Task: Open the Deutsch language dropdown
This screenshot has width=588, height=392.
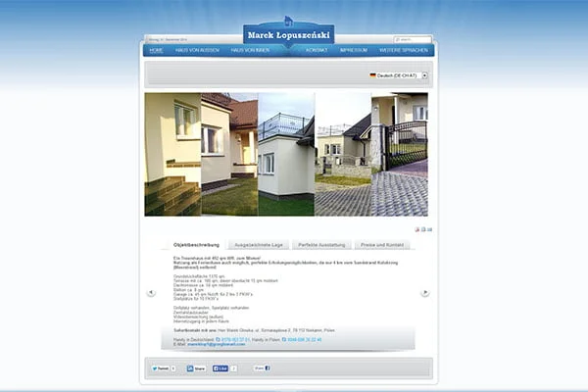Action: coord(398,75)
